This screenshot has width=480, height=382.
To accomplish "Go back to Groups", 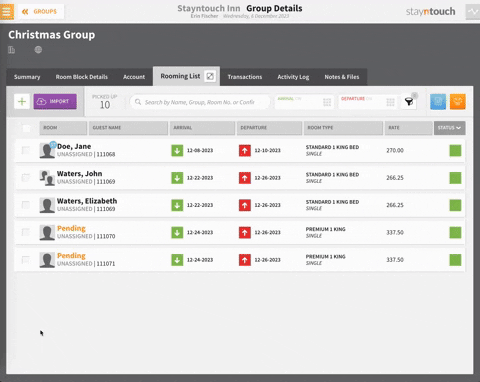I will point(40,12).
